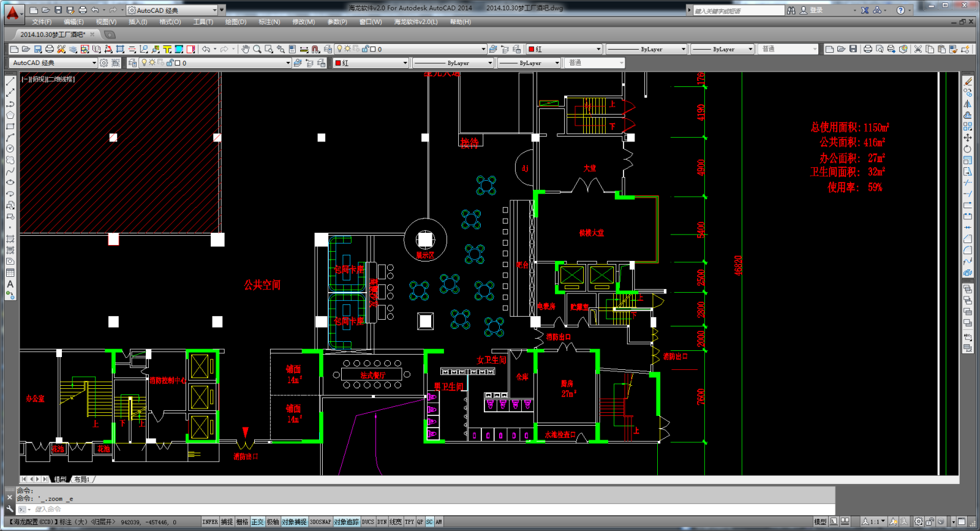Image resolution: width=980 pixels, height=531 pixels.
Task: Toggle INFER constraints in status bar
Action: 210,522
